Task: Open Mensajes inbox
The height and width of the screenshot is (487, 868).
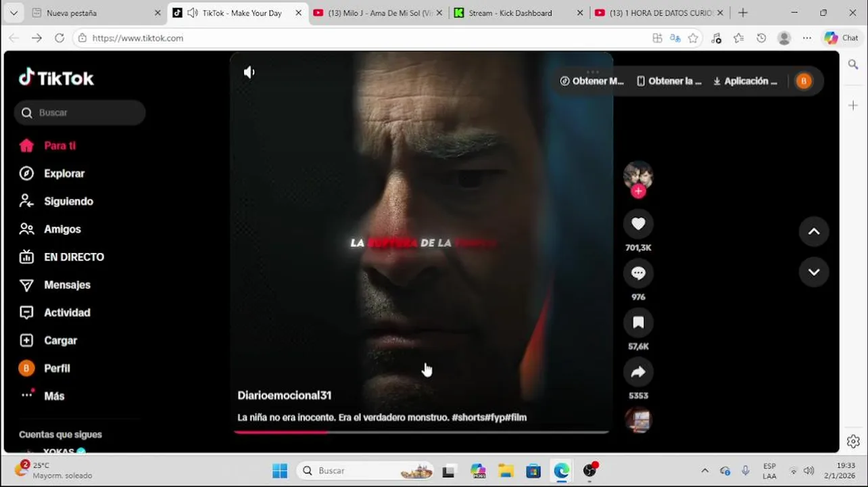Action: (55, 285)
